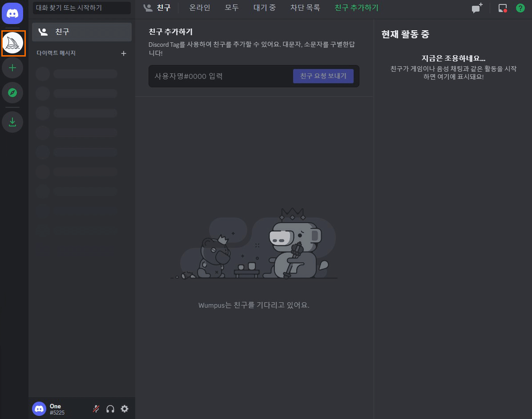Open Discord home via the Discord logo icon
This screenshot has height=419, width=532.
[x=12, y=13]
